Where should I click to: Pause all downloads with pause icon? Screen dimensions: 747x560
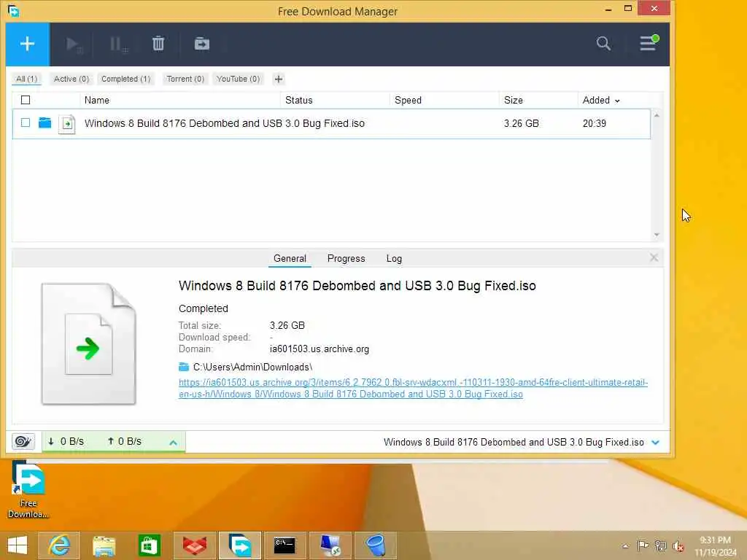(x=118, y=44)
